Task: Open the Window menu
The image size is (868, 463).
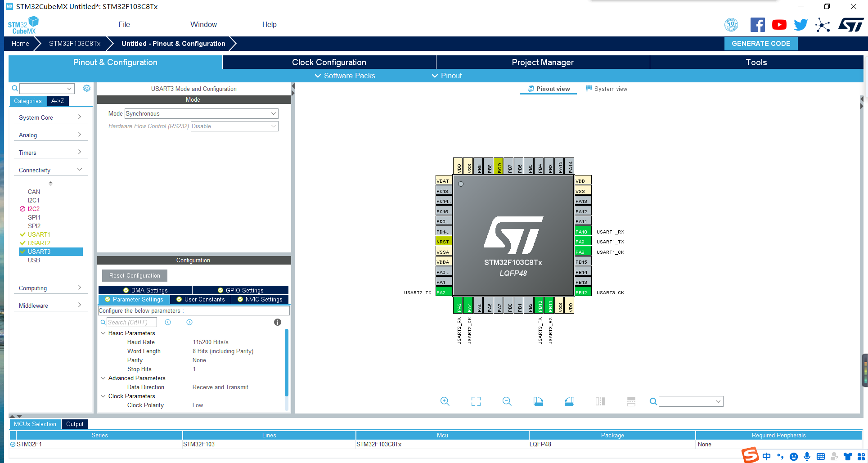Action: pyautogui.click(x=203, y=25)
